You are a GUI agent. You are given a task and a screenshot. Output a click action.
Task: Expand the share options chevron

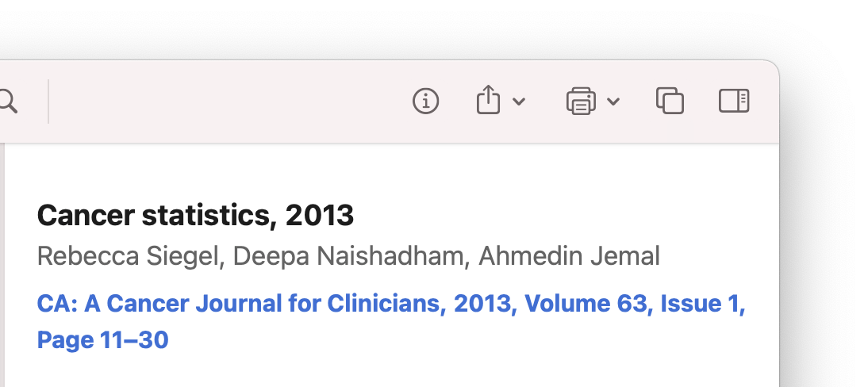519,102
